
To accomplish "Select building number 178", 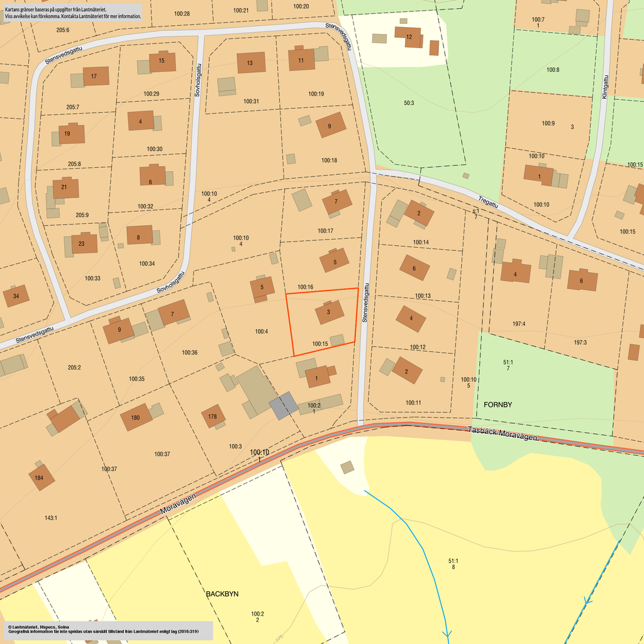I will [x=213, y=416].
